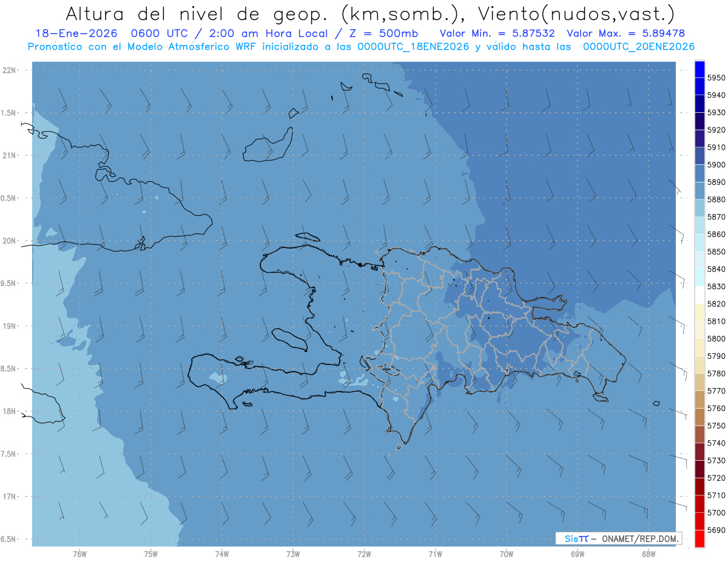Screen dimensions: 728x562
Task: Click the '9.5N' latitude label
Action: click(x=8, y=283)
